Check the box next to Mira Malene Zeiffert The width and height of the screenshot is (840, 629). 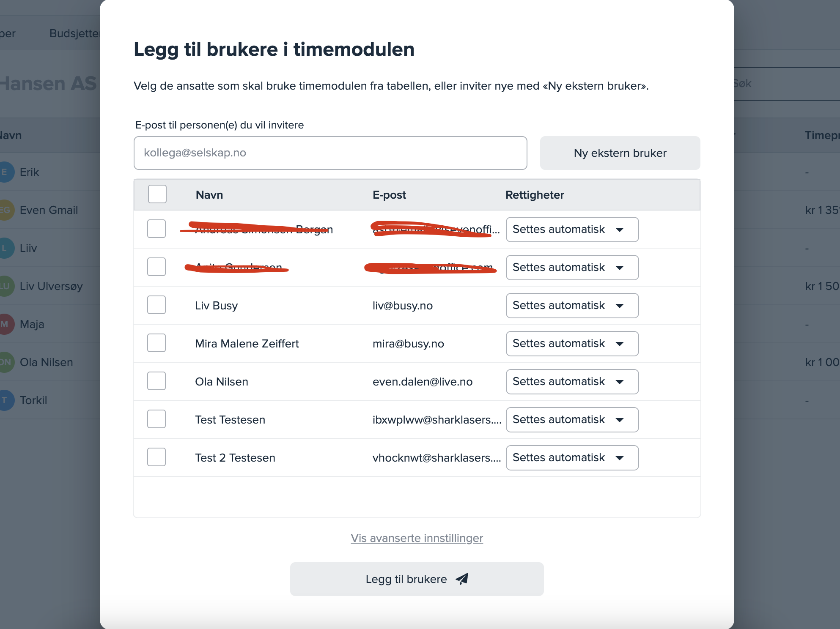coord(156,343)
